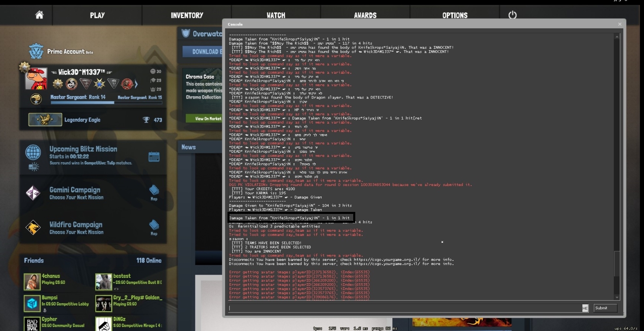Screen dimensions: 644x331
Task: Open the Gemini Campaign emblem
Action: click(33, 193)
